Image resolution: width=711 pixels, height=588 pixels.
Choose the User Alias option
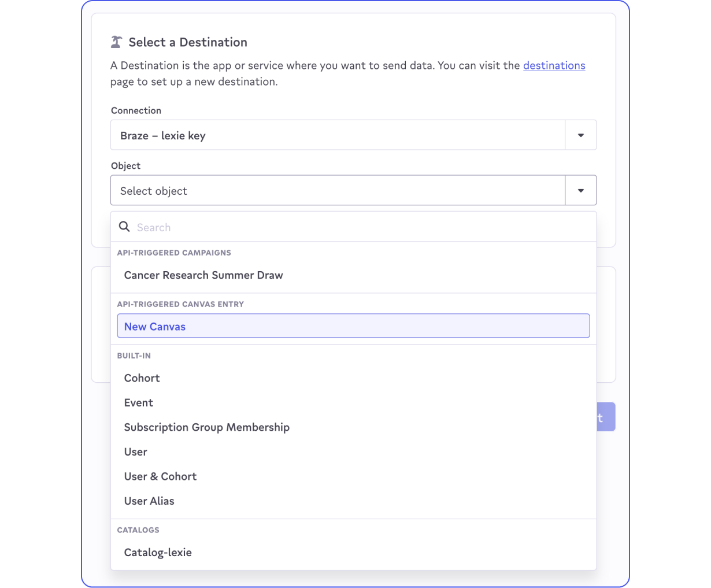coord(149,501)
